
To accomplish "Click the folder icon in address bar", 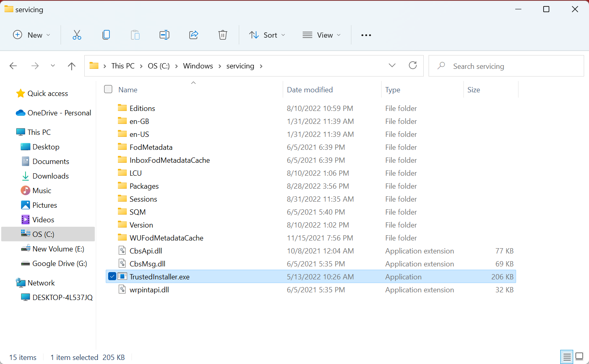I will pos(94,66).
